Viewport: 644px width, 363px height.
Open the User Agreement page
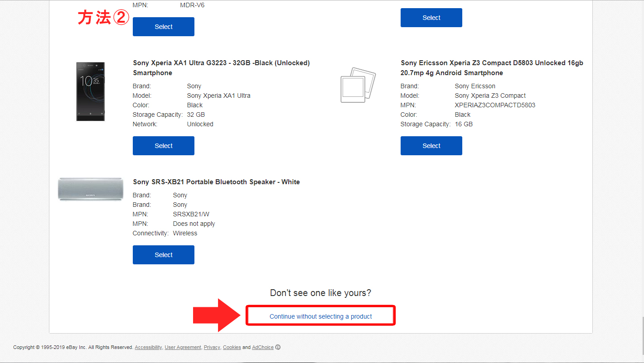pyautogui.click(x=183, y=347)
